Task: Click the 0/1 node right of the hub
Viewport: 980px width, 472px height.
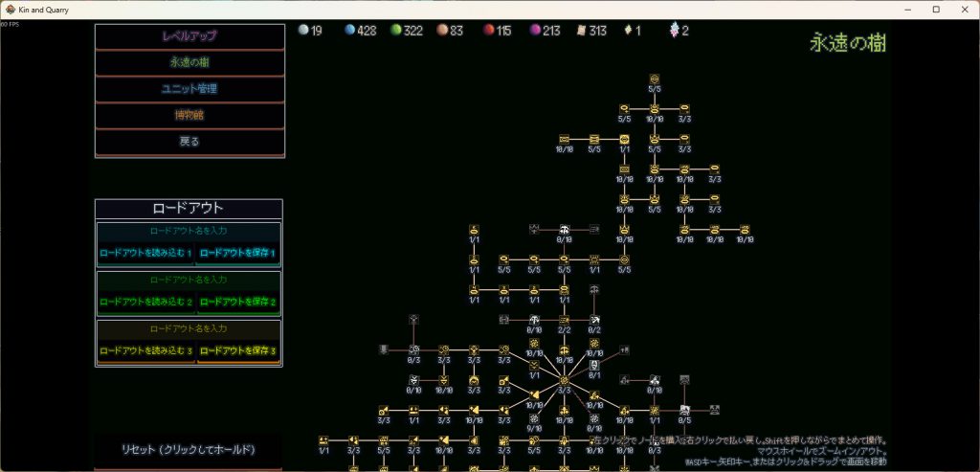Action: point(594,366)
